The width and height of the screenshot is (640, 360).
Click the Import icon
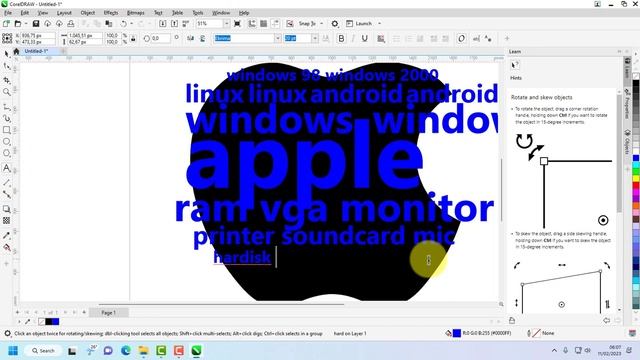coord(162,24)
